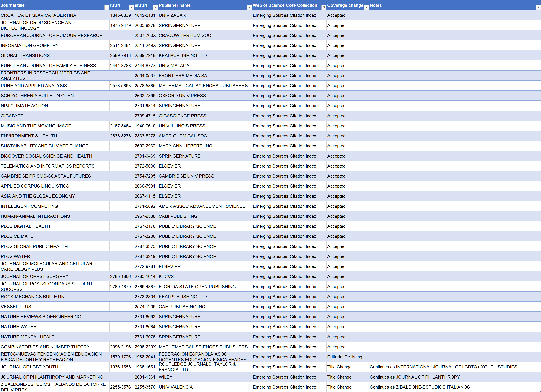541x392 pixels.
Task: Select note Continues as JOURNAL OF PHILANTHROPY
Action: [x=455, y=377]
